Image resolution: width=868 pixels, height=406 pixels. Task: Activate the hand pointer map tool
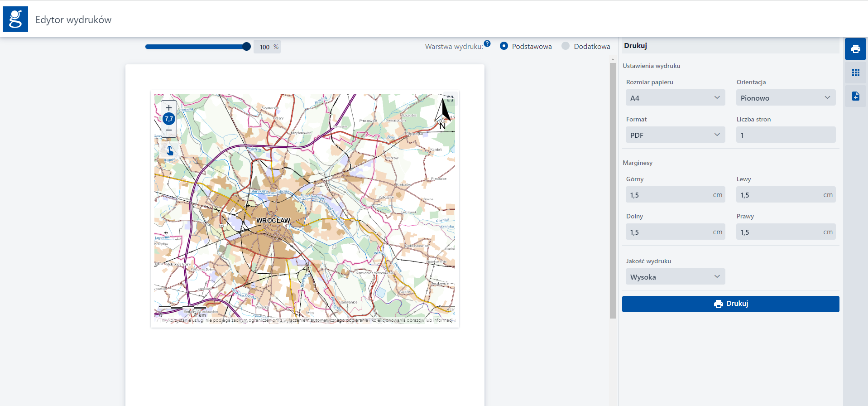170,150
